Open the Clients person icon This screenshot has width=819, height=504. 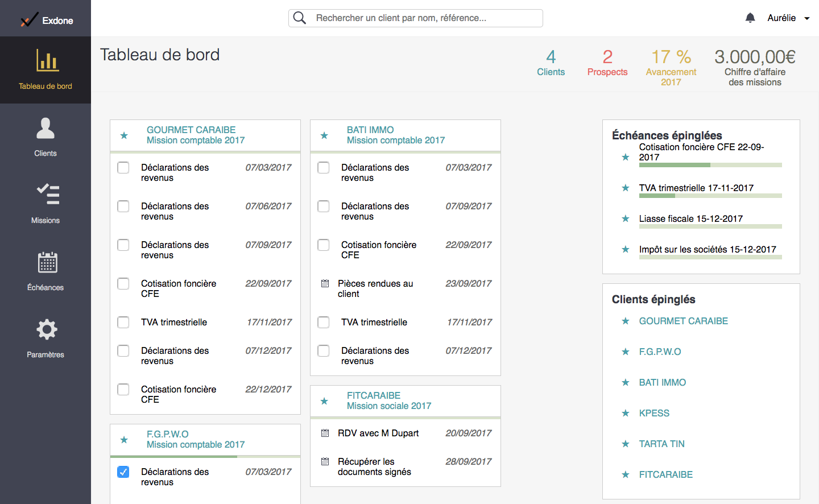click(45, 128)
